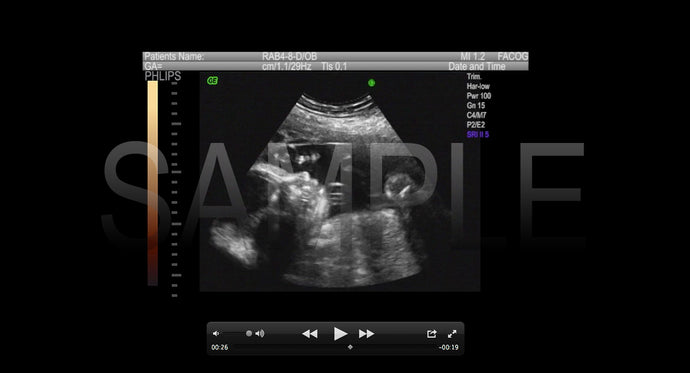Click the TIs 0.1 reading

click(x=334, y=66)
